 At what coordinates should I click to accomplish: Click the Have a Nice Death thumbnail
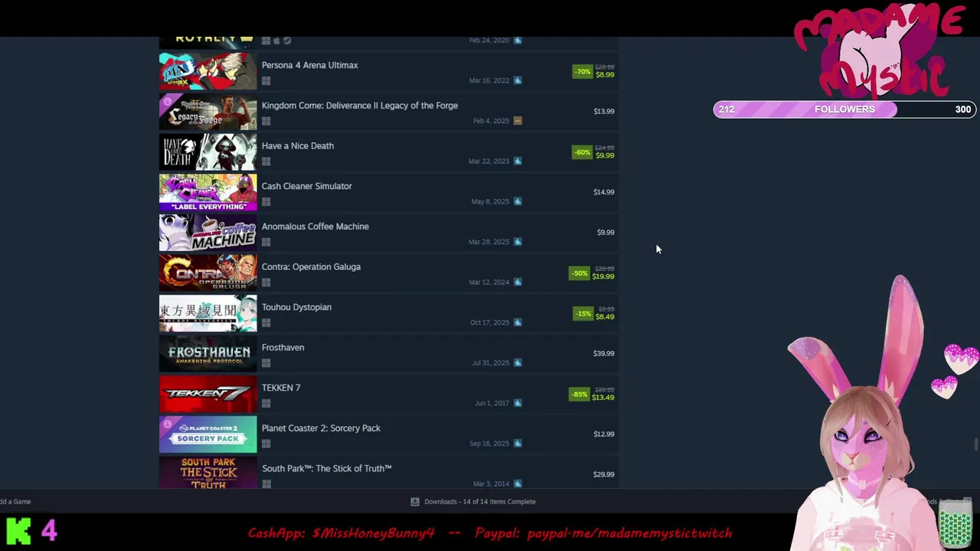[208, 152]
